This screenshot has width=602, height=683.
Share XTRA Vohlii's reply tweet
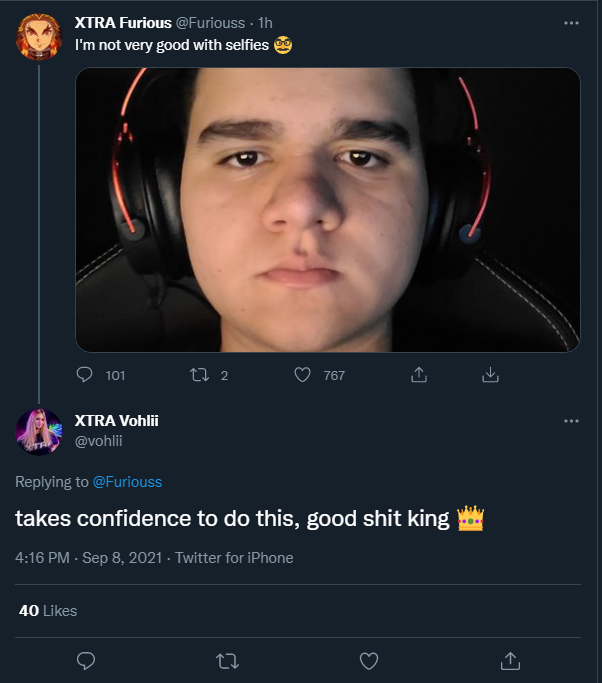tap(510, 660)
